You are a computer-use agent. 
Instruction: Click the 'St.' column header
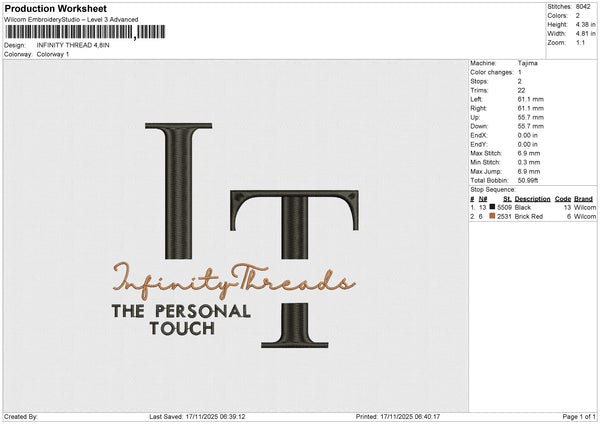507,199
